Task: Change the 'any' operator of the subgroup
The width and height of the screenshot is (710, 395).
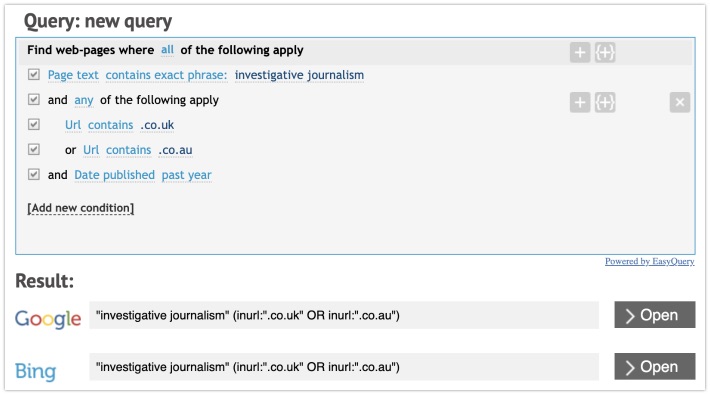Action: (84, 100)
